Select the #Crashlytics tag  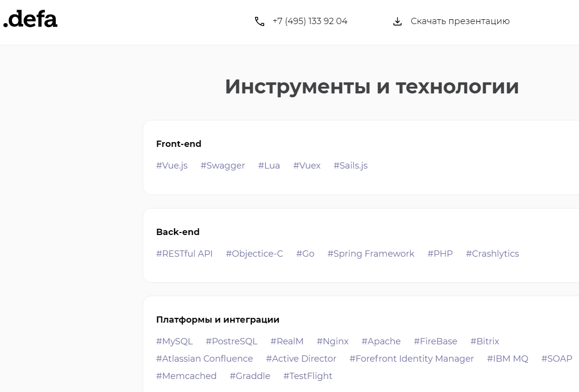pos(492,254)
